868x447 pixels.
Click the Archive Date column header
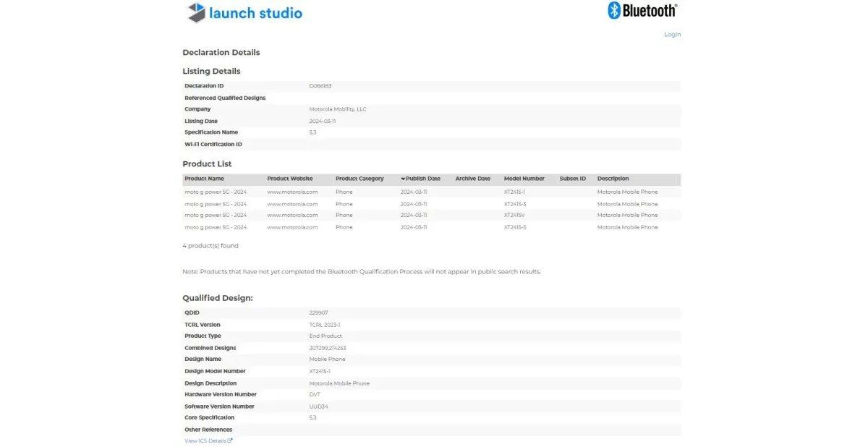(472, 179)
